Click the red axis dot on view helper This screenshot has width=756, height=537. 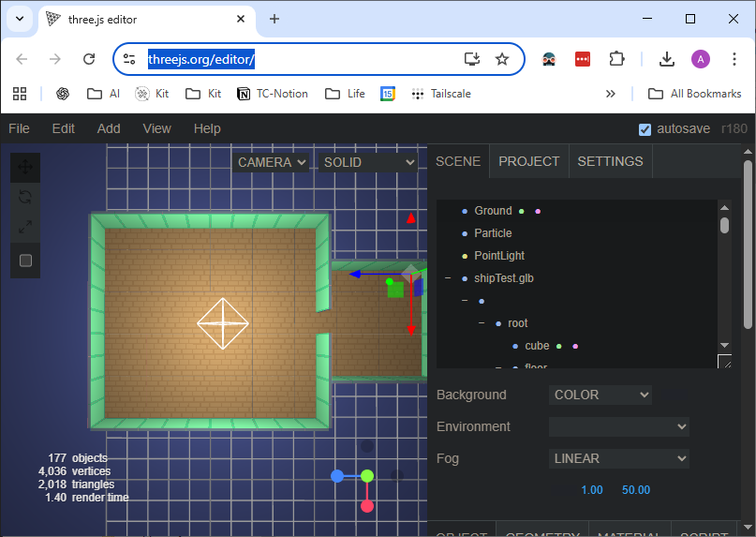click(x=367, y=506)
